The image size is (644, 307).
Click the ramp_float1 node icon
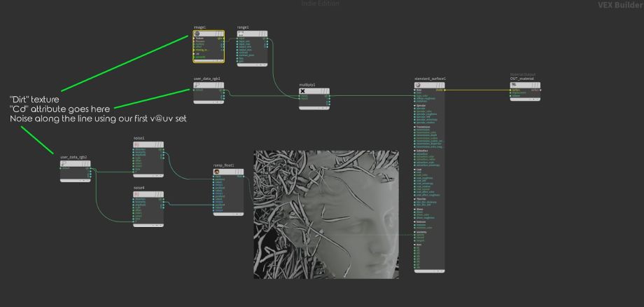[x=218, y=172]
